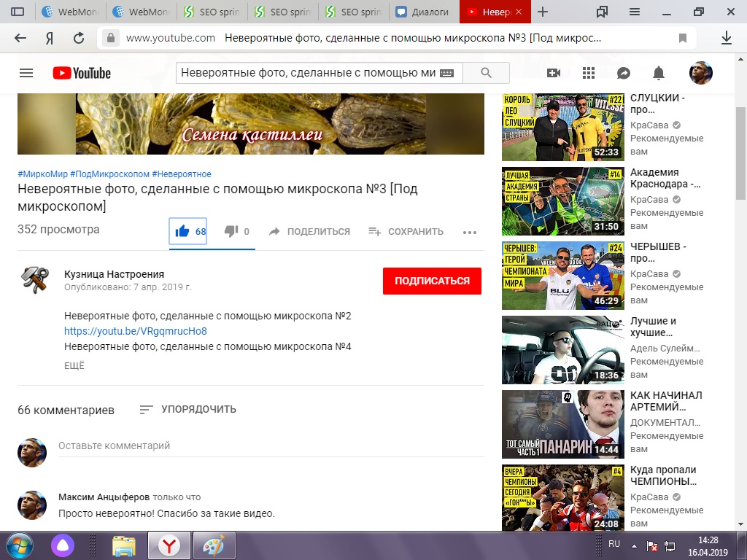Open the youtu.be/VRgqmrucHo8 link
The width and height of the screenshot is (747, 560).
(x=136, y=331)
